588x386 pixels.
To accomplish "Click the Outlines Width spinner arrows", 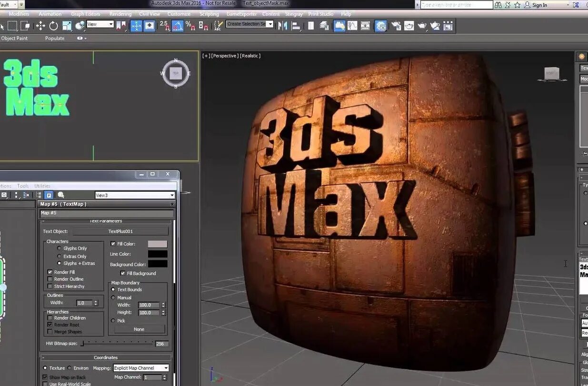I will pos(96,303).
